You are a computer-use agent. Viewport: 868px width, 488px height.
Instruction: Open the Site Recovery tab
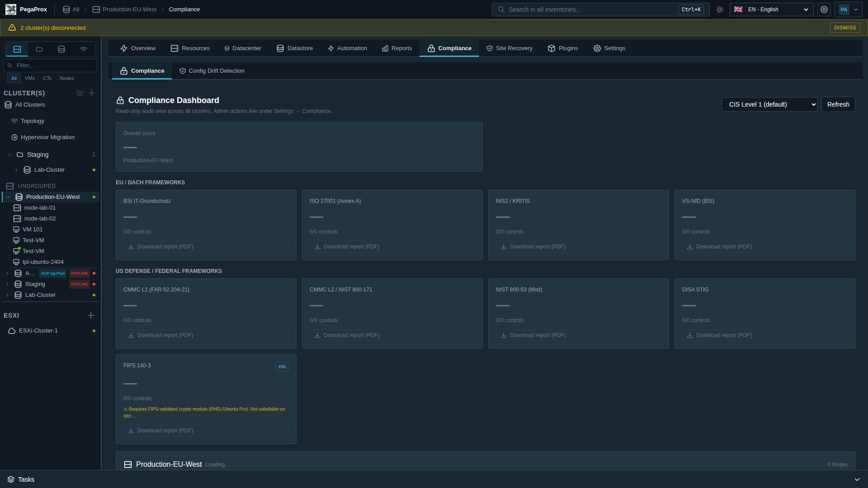(509, 48)
